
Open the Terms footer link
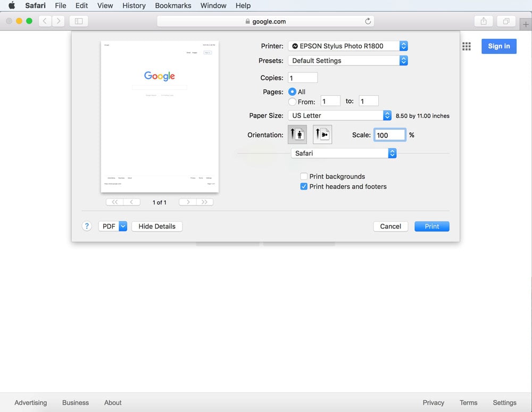[x=468, y=402]
